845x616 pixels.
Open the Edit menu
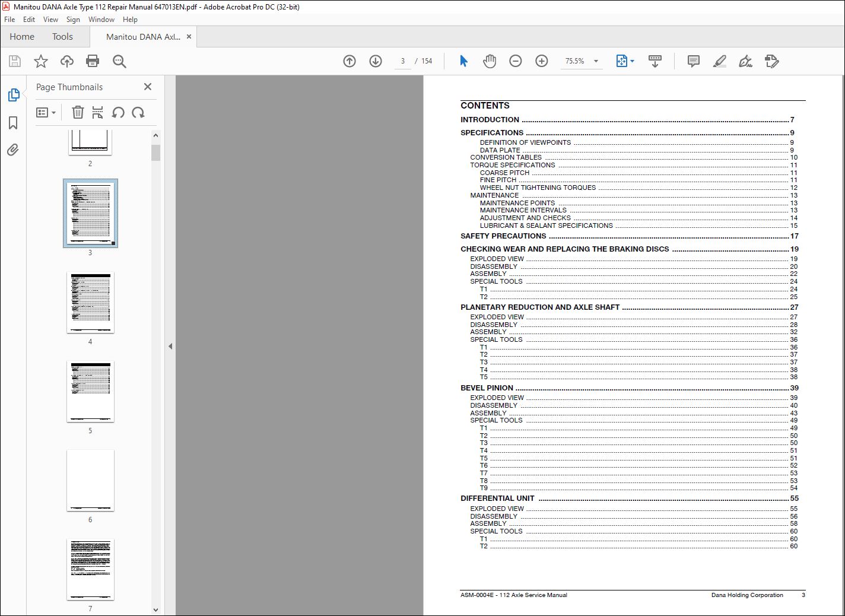coord(29,20)
